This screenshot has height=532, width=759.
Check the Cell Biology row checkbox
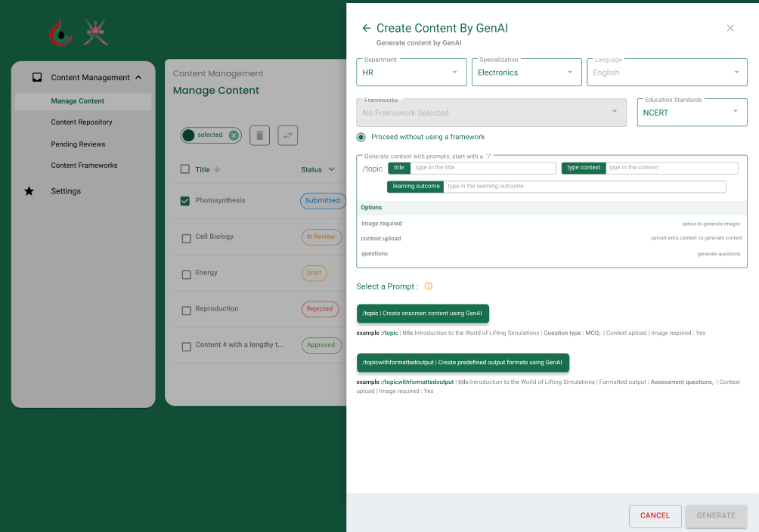coord(186,239)
